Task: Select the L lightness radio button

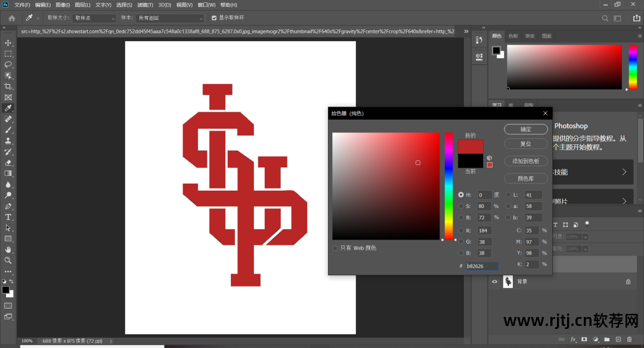Action: (508, 195)
